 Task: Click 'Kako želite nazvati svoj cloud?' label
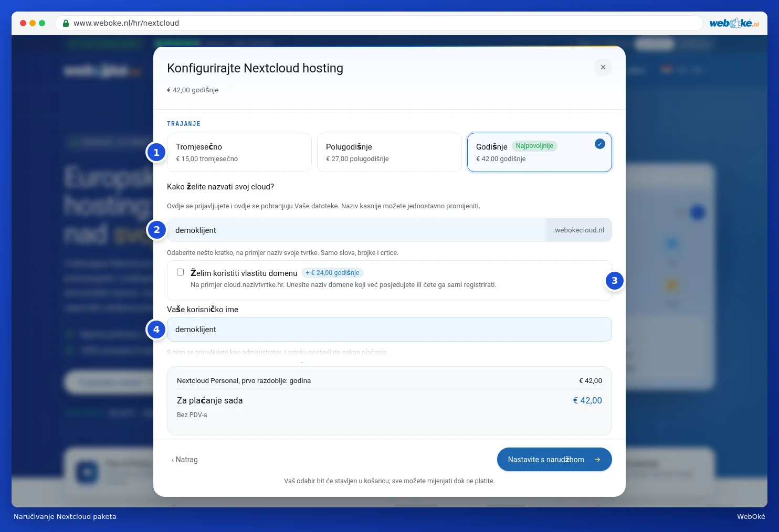point(220,187)
